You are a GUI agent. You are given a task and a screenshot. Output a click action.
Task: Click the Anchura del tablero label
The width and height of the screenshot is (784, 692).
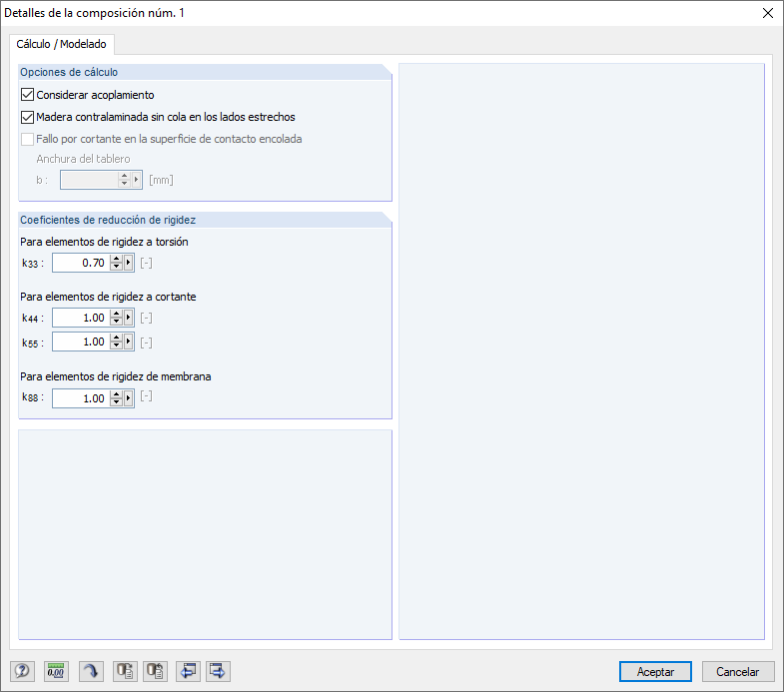click(x=83, y=159)
